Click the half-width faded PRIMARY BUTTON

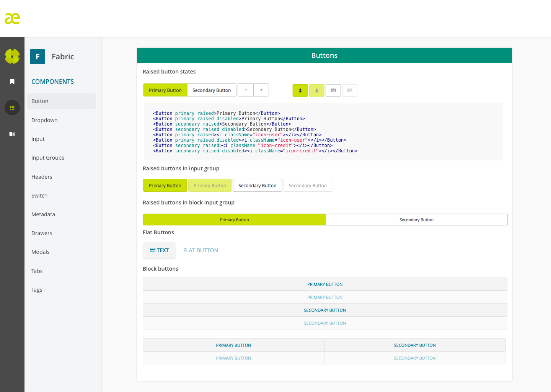click(x=233, y=358)
